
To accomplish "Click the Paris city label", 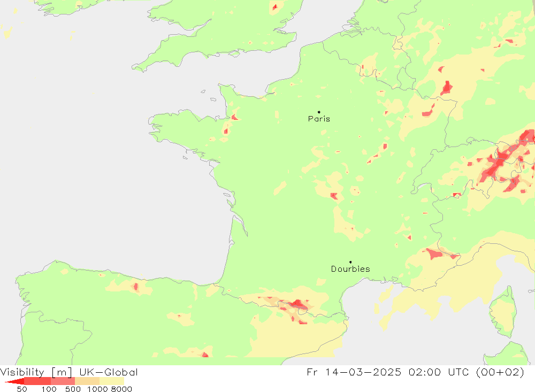I will point(319,119).
